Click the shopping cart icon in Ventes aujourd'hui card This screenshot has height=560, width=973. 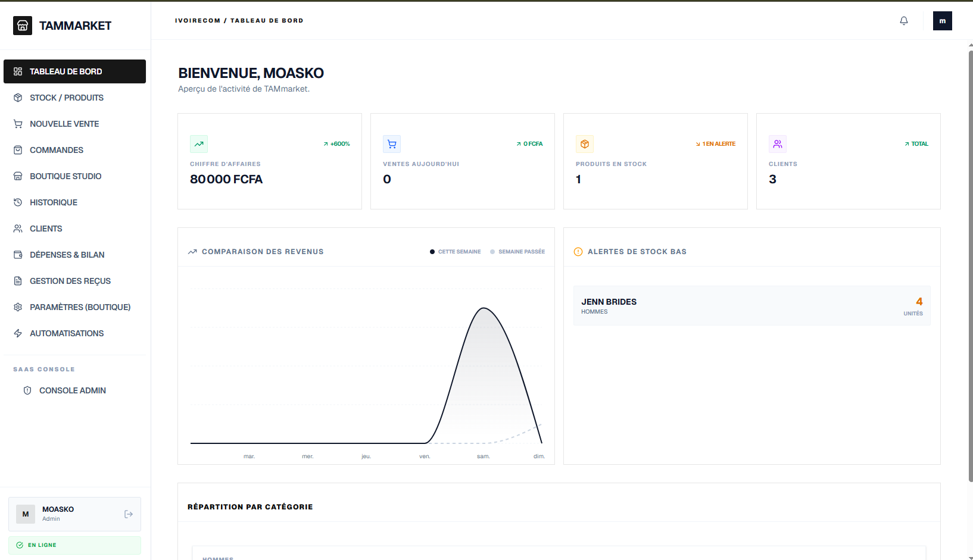392,144
